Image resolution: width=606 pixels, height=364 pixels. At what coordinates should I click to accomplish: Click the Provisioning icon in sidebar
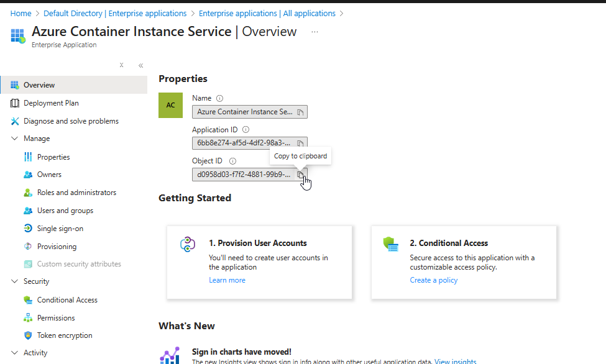(28, 246)
